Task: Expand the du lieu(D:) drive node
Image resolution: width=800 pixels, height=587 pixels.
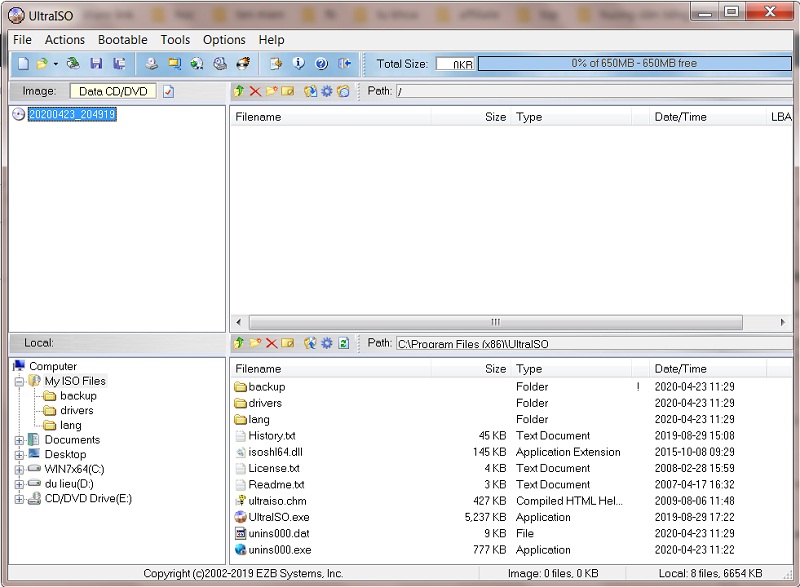Action: point(19,484)
